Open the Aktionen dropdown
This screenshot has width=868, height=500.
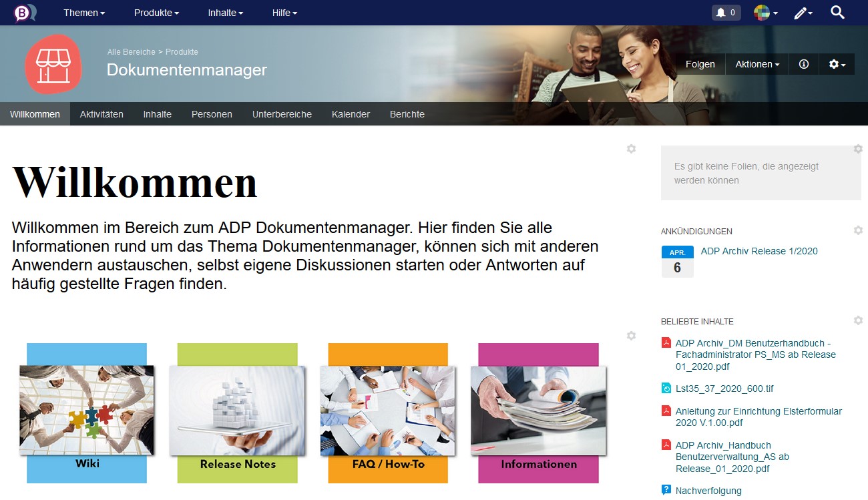tap(757, 64)
